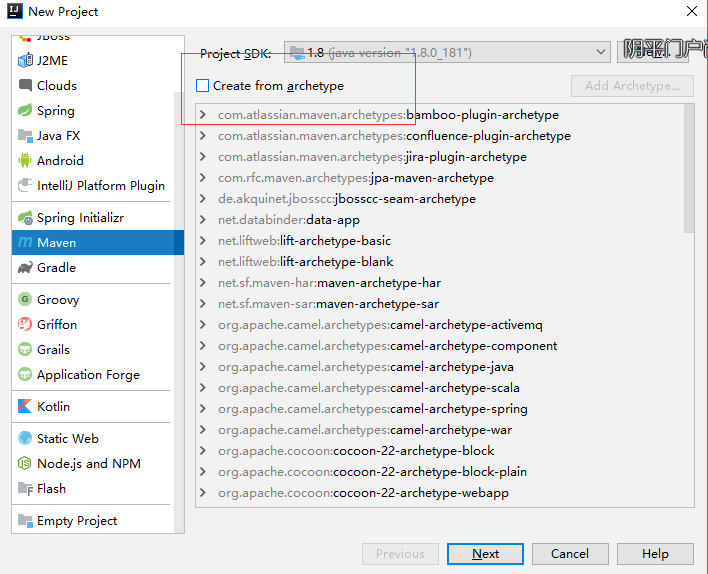This screenshot has width=708, height=574.
Task: Expand the confluence-plugin-archetype node
Action: tap(203, 135)
